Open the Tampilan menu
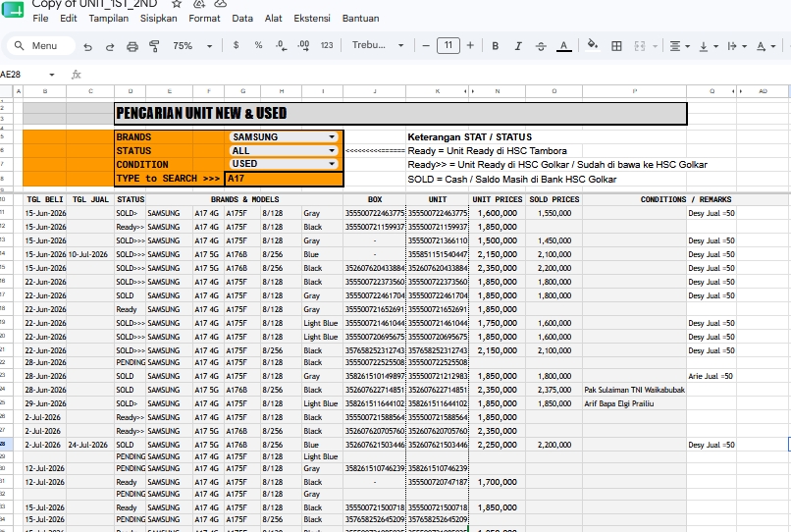Screen dimensions: 791x532 point(109,19)
